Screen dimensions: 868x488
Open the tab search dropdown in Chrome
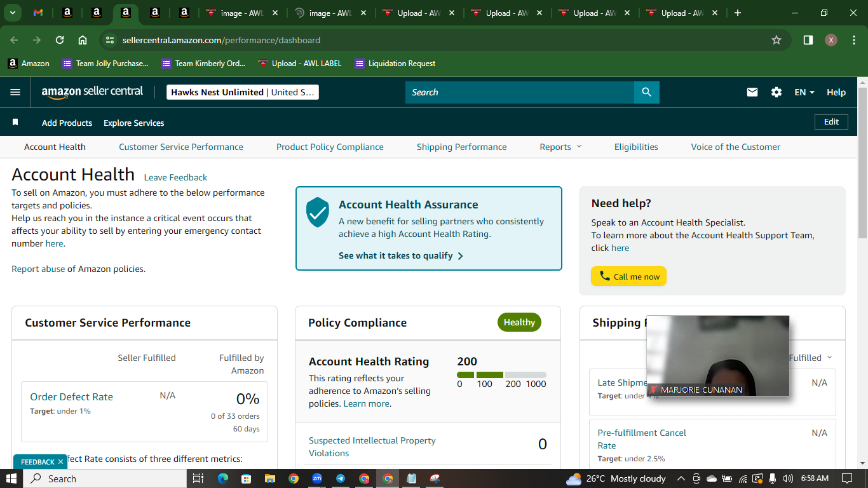click(12, 13)
